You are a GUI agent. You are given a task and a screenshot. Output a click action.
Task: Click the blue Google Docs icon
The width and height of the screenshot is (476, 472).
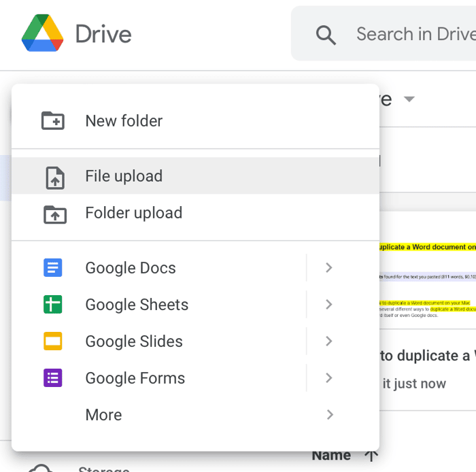[x=53, y=268]
